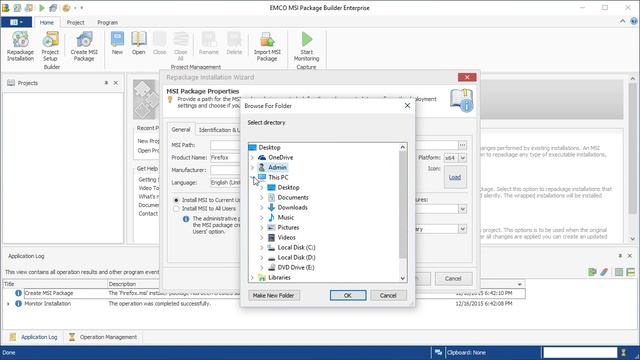Create a New project from the ribbon
640x360 pixels.
(117, 43)
